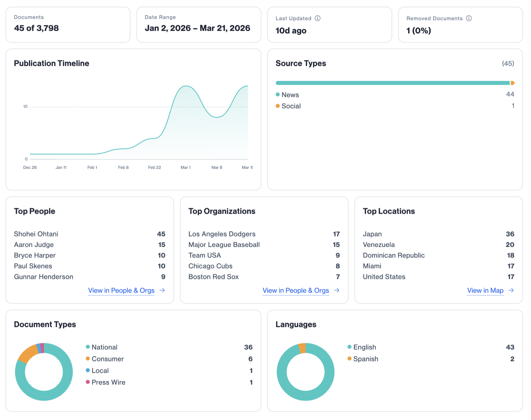Click the Mar 1 label on timeline axis

[186, 167]
